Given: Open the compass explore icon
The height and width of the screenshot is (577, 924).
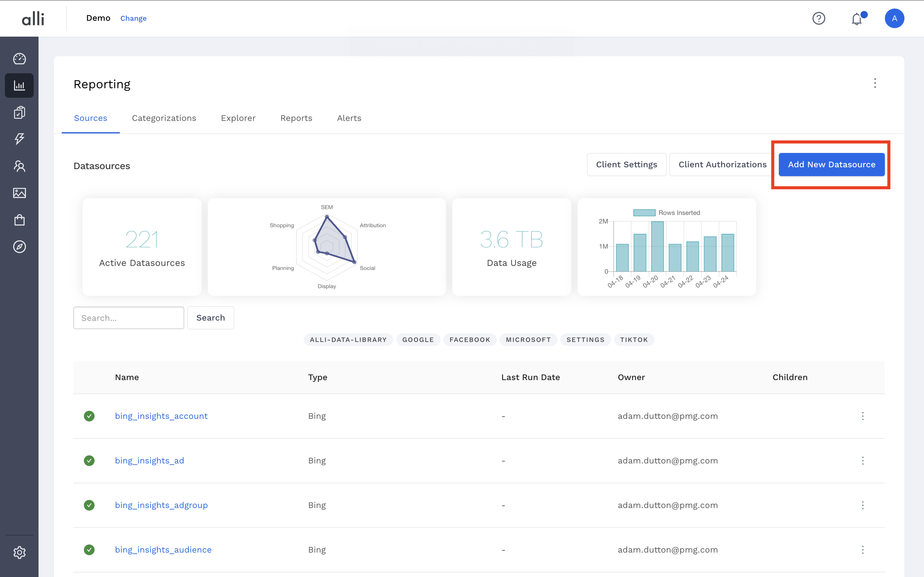Looking at the screenshot, I should pyautogui.click(x=19, y=247).
